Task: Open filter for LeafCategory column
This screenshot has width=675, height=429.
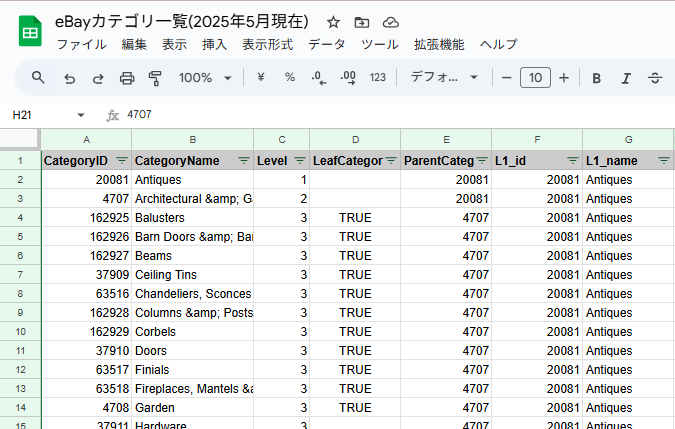Action: (391, 160)
